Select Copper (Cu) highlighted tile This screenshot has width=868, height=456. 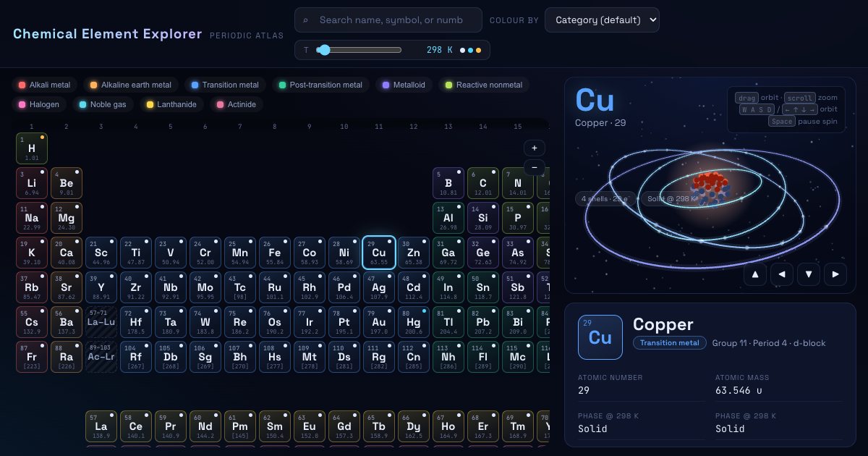(x=379, y=253)
